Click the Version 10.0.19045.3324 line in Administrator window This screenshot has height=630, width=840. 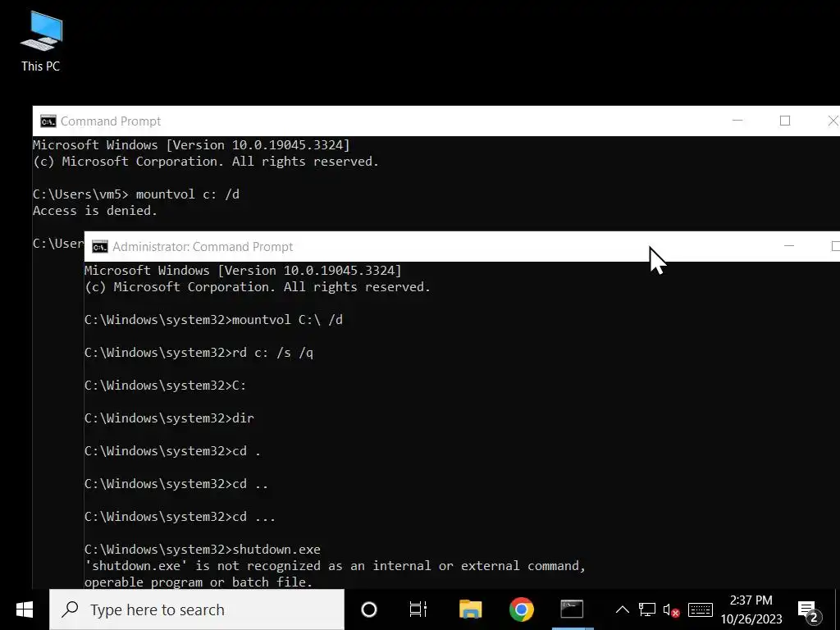243,271
